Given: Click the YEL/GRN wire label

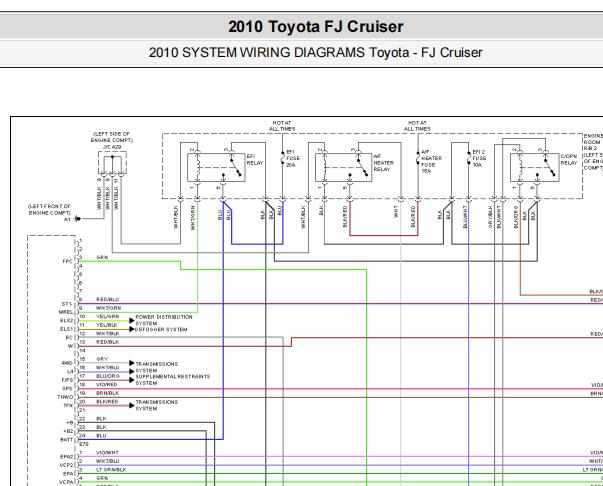Looking at the screenshot, I should (x=107, y=316).
